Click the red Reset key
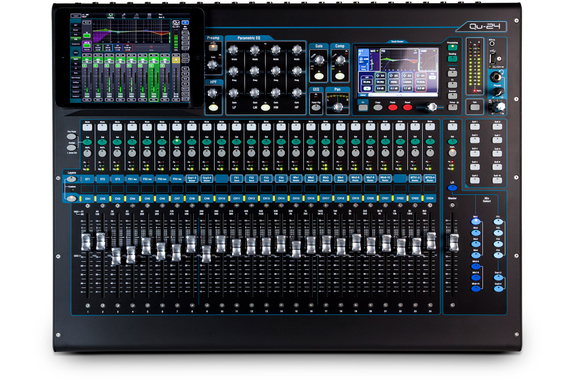This screenshot has height=380, width=576. pyautogui.click(x=407, y=108)
